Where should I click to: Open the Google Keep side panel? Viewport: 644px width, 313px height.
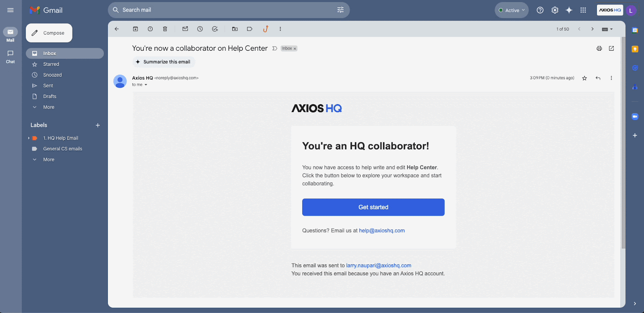pyautogui.click(x=635, y=49)
